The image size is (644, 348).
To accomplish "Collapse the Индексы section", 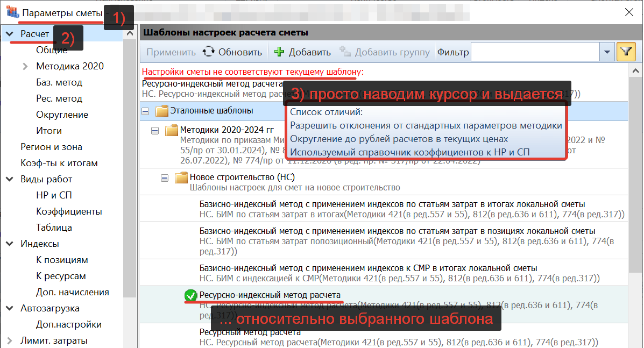I will [x=10, y=244].
